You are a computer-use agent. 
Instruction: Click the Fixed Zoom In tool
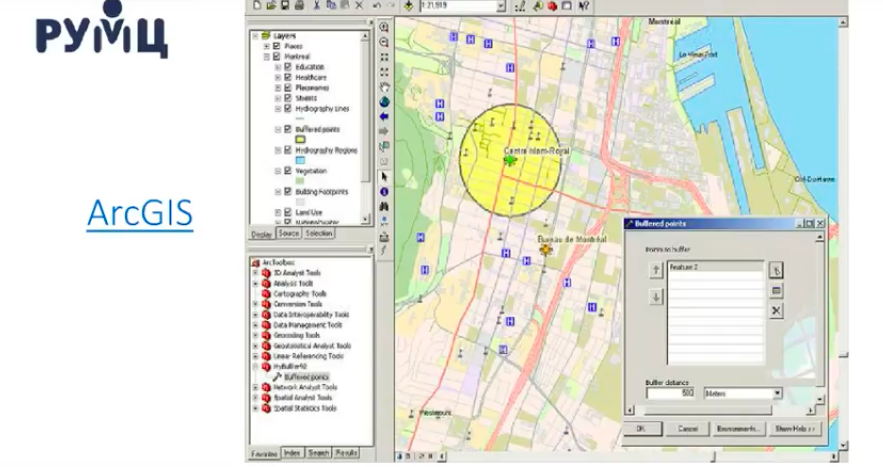pos(384,57)
